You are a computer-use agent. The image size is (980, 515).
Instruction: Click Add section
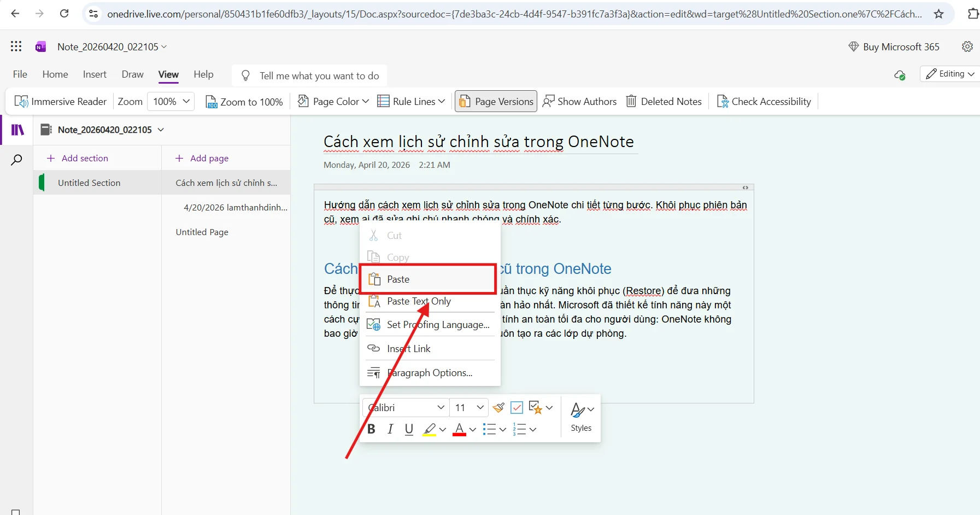click(x=78, y=158)
